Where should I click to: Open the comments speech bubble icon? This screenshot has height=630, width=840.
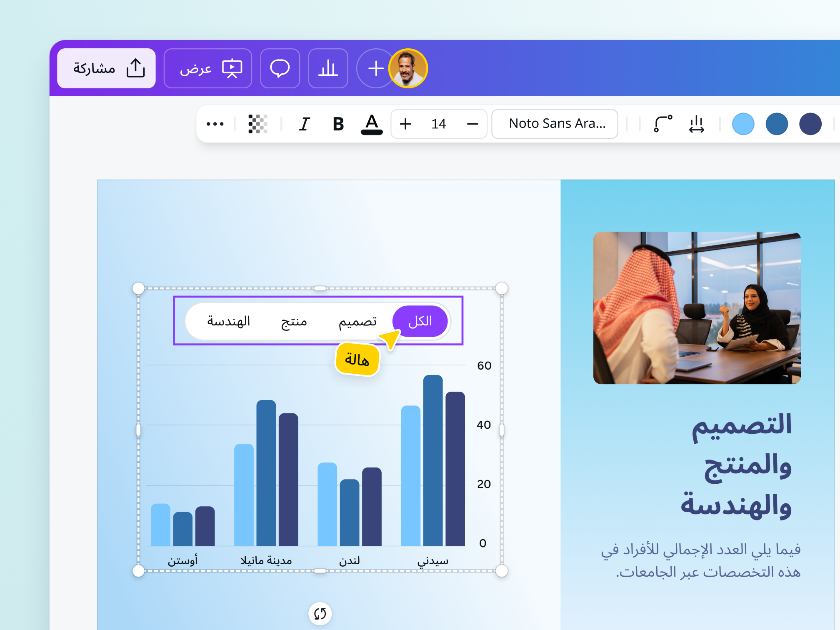pyautogui.click(x=280, y=68)
